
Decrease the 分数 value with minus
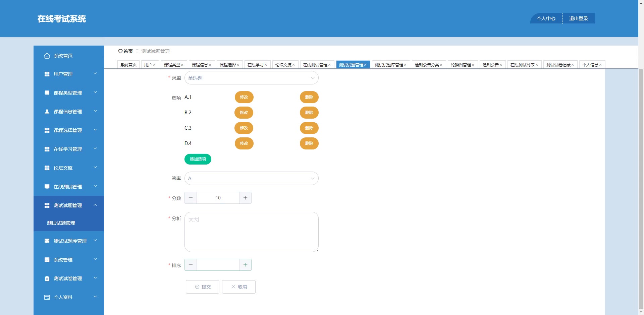[x=191, y=198]
